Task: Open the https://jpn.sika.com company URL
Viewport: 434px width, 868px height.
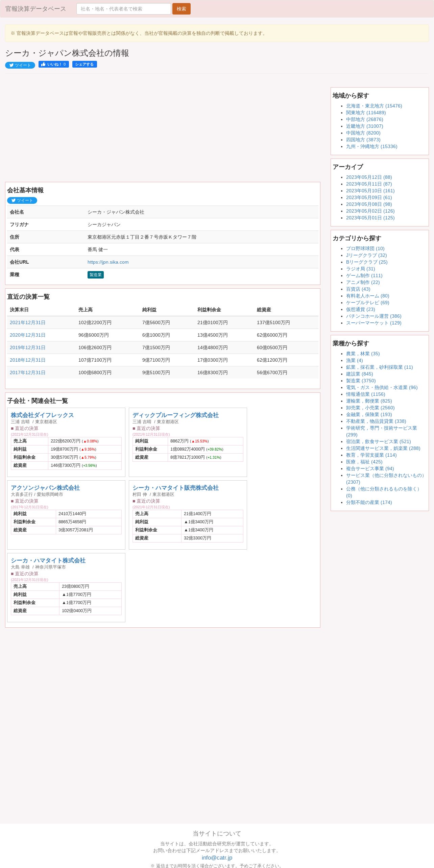Action: [108, 262]
